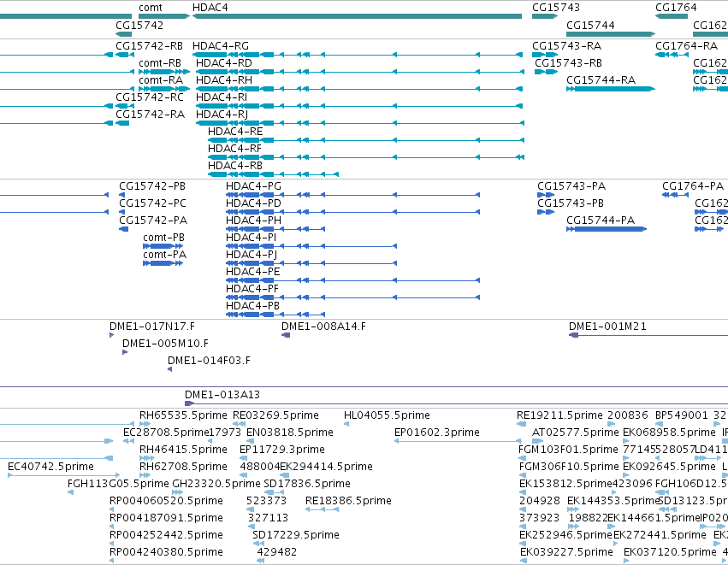Viewport: 728px width, 565px height.
Task: Select EST EC40742.5prime label
Action: [50, 467]
